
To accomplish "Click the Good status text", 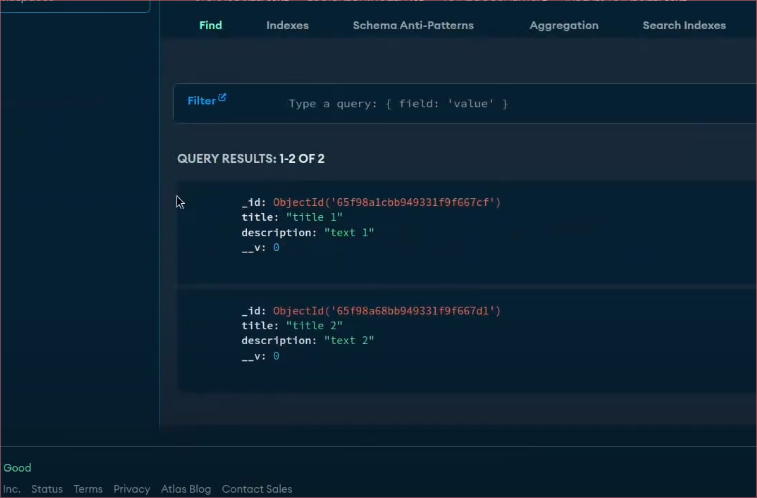I will point(17,468).
